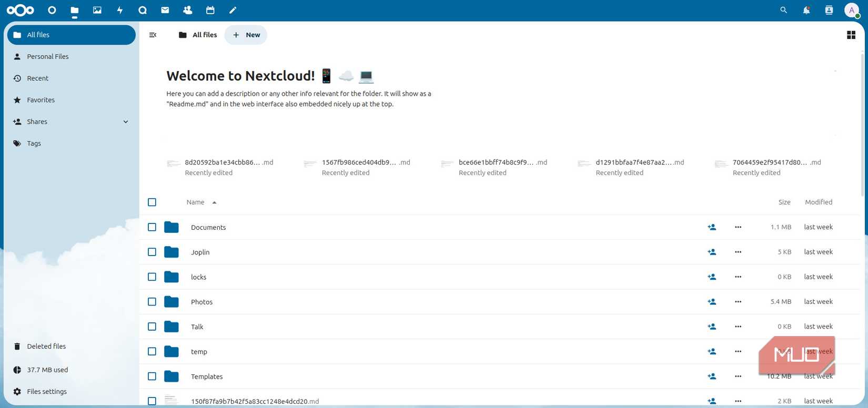The height and width of the screenshot is (408, 868).
Task: Show Recent files view
Action: [72, 78]
